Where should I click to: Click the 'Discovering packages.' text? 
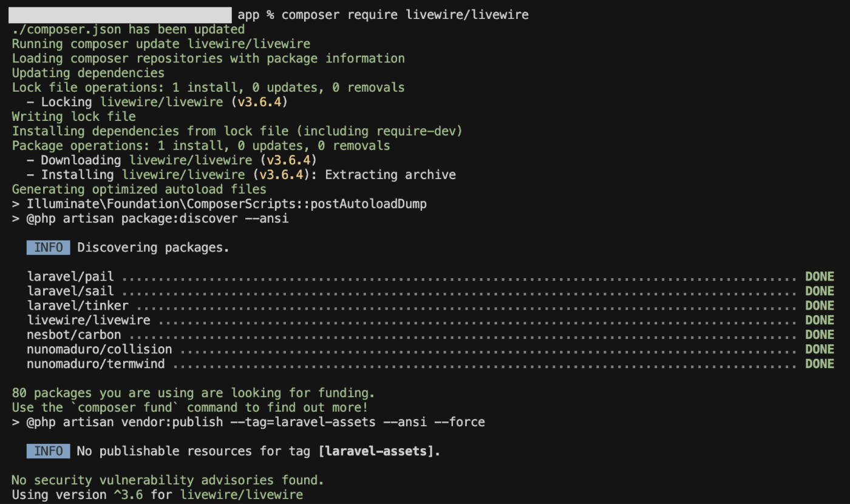pos(154,248)
